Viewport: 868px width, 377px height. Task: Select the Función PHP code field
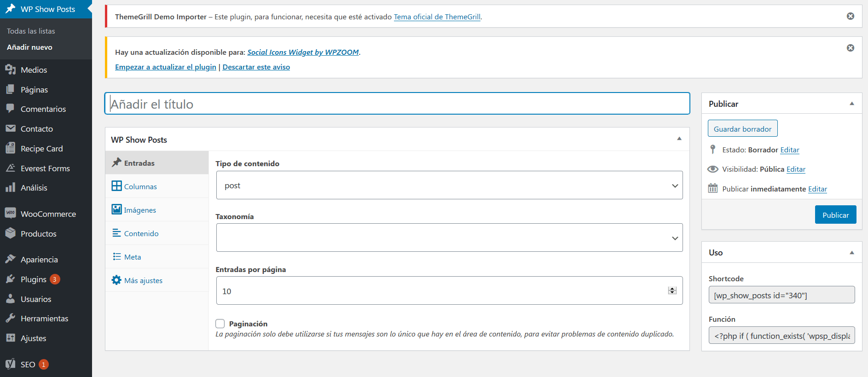781,336
